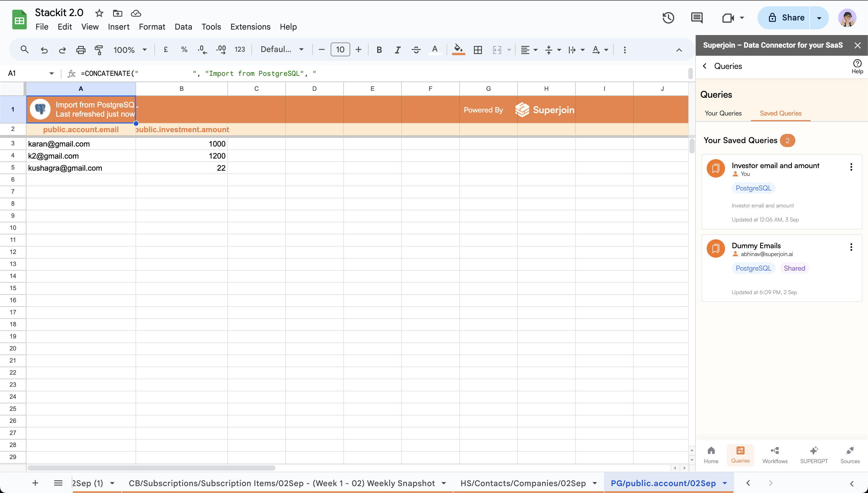
Task: Click the paint format roller icon
Action: (99, 50)
